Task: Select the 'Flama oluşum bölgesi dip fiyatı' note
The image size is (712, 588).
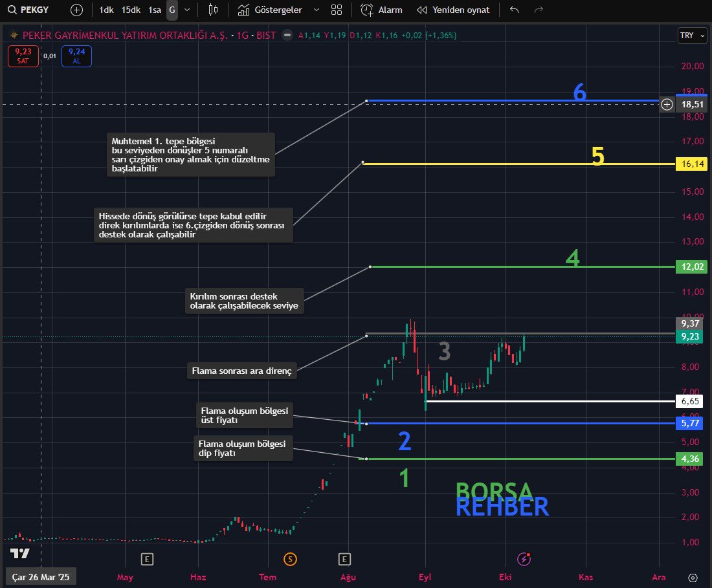Action: pos(243,448)
